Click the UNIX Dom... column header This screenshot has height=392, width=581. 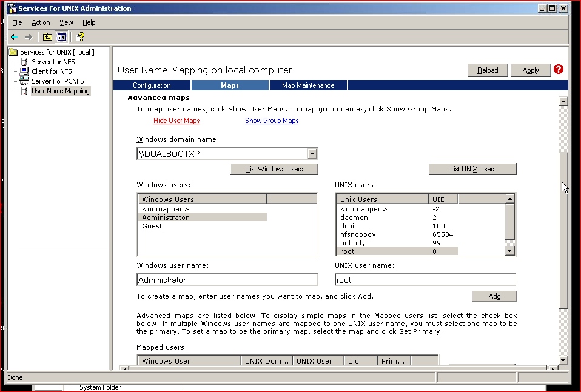click(267, 360)
